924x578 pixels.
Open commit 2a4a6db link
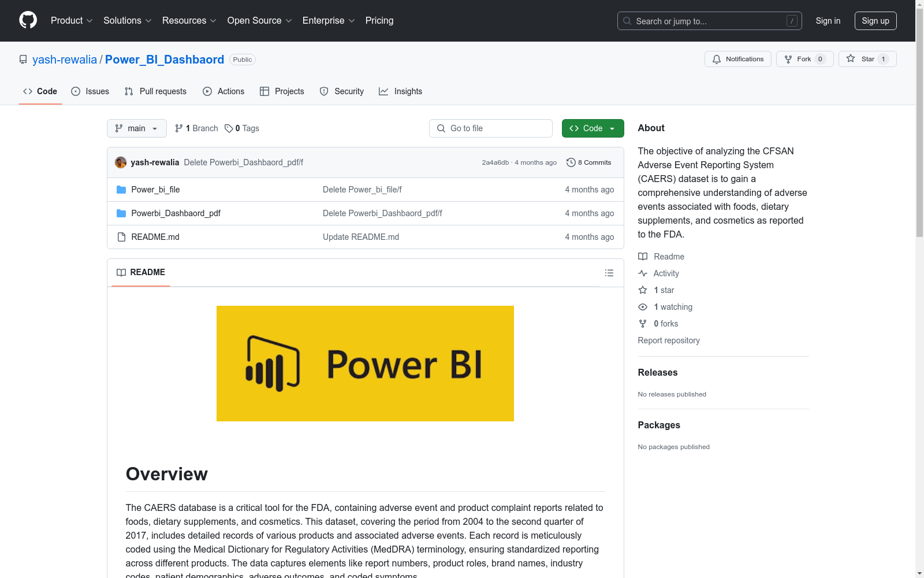pyautogui.click(x=495, y=162)
